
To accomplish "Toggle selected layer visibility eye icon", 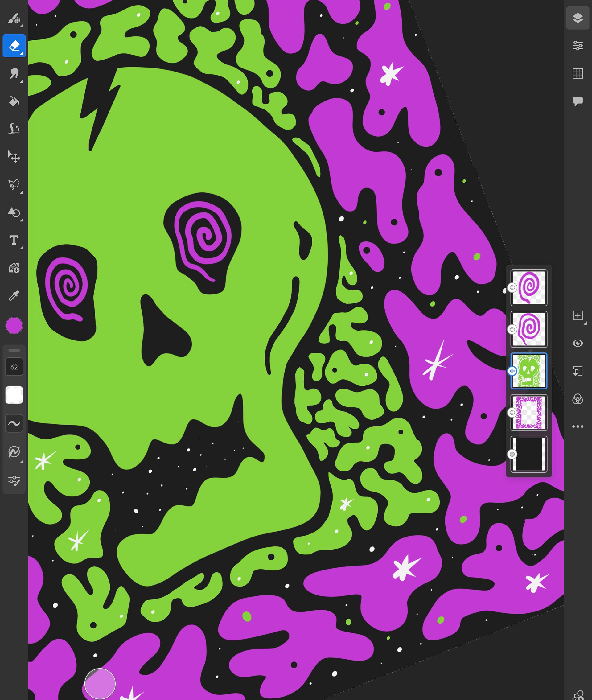I will pos(577,343).
